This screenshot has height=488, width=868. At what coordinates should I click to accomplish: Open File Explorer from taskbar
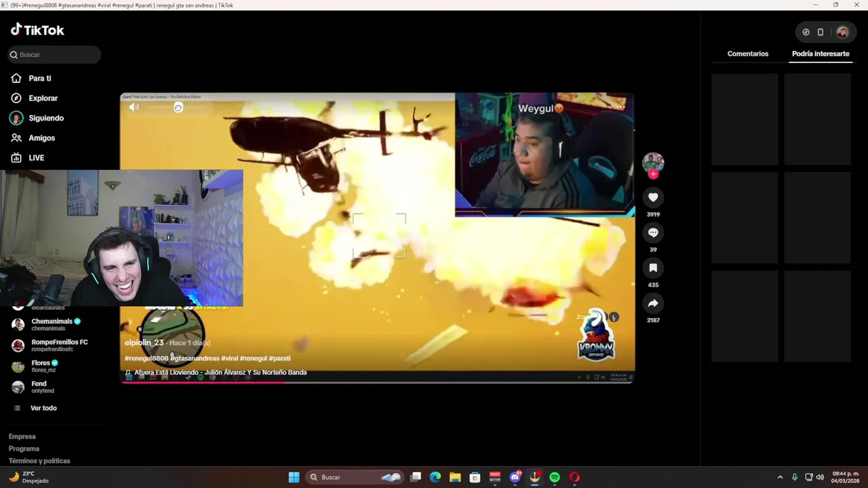(455, 477)
